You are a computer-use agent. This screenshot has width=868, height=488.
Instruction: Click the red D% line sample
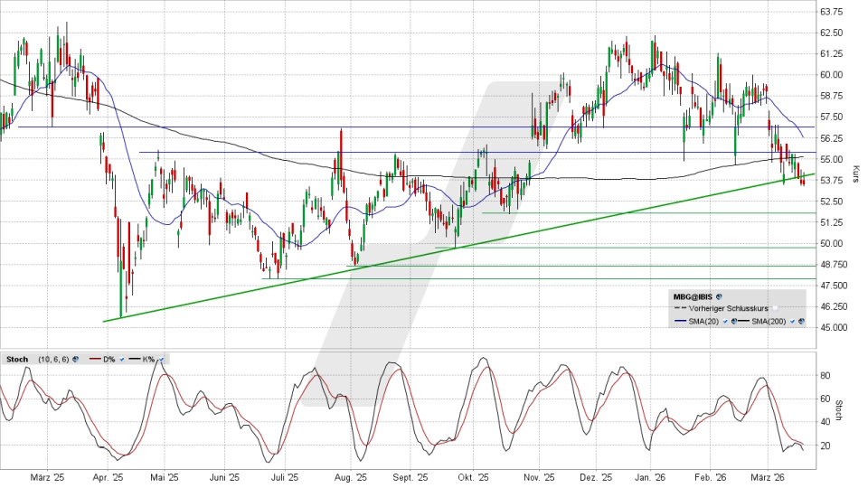tap(95, 359)
